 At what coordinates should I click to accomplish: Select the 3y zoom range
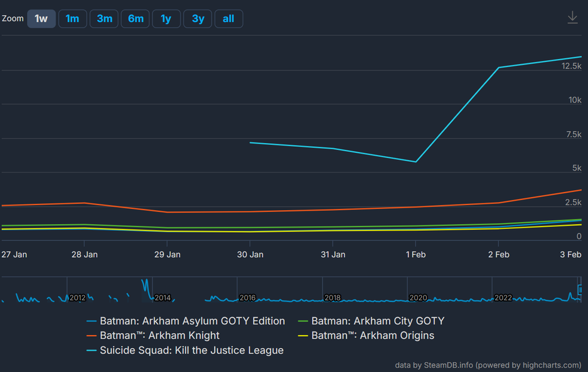coord(198,19)
